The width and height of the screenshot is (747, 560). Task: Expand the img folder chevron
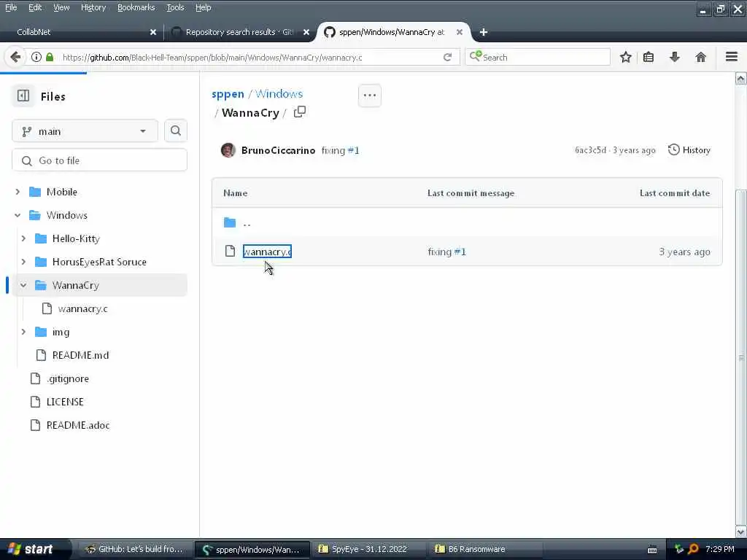(23, 332)
